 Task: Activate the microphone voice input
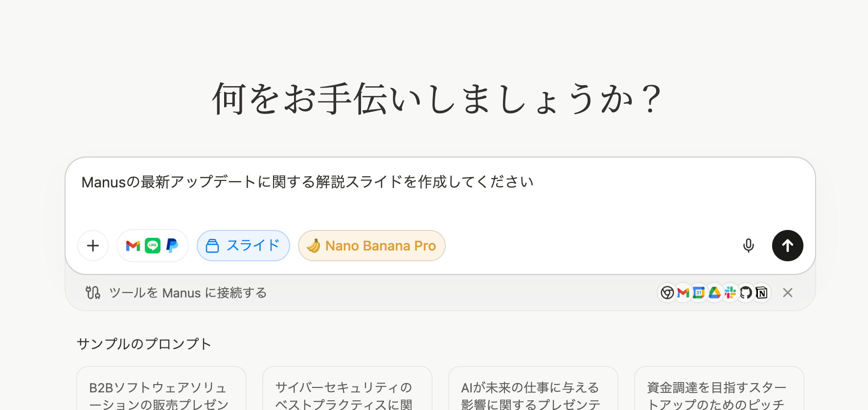[x=748, y=246]
